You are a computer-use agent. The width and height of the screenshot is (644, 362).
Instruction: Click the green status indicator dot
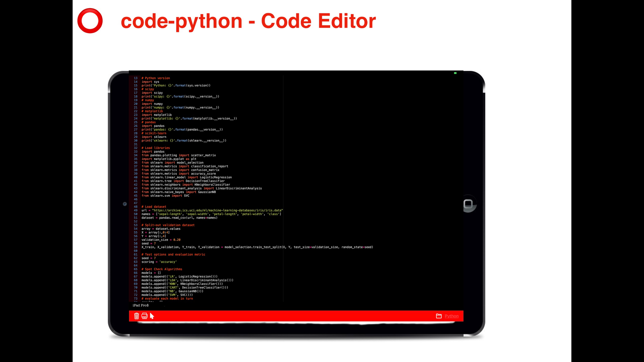tap(455, 73)
